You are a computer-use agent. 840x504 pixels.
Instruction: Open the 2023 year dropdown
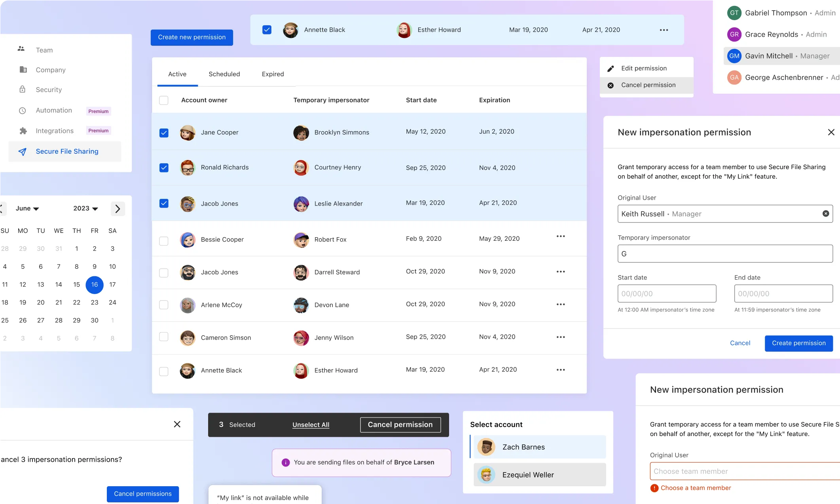85,208
